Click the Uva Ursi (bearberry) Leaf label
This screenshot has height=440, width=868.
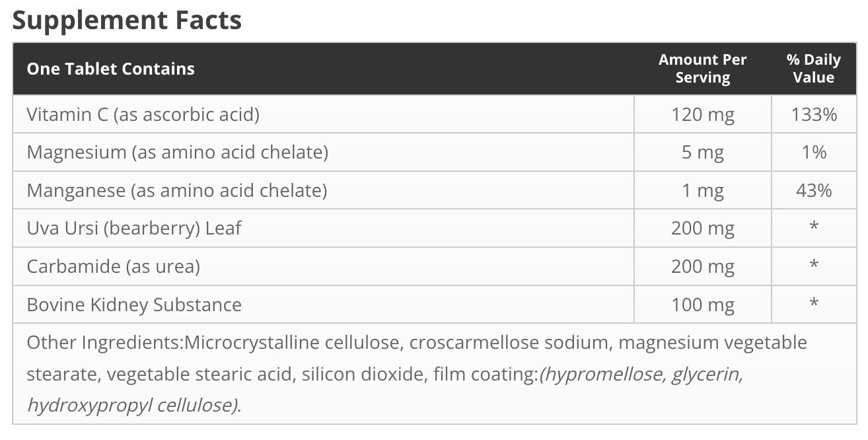coord(134,229)
